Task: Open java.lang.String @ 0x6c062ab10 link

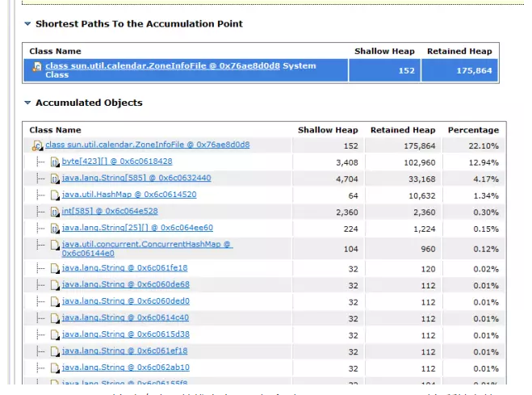Action: [126, 368]
